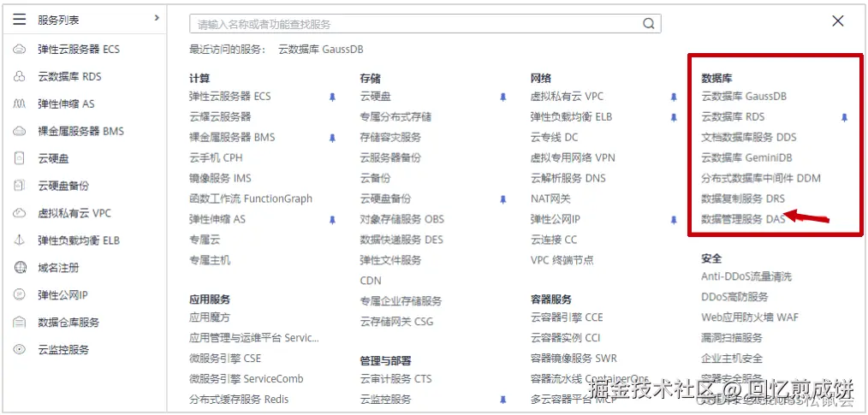Open 存储容灾服务 service
The image size is (868, 415).
[x=390, y=137]
